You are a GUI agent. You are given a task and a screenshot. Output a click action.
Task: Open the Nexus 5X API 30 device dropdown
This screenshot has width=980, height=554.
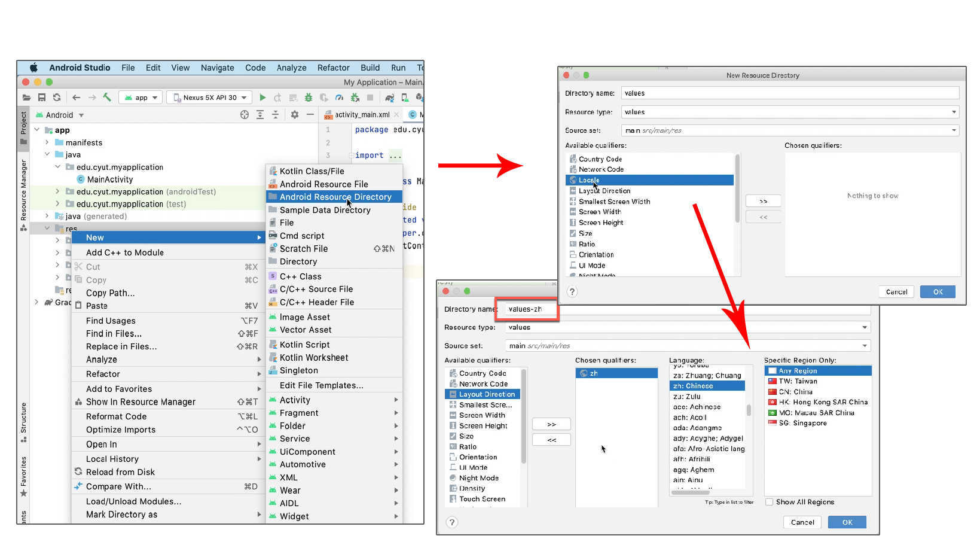pyautogui.click(x=209, y=98)
